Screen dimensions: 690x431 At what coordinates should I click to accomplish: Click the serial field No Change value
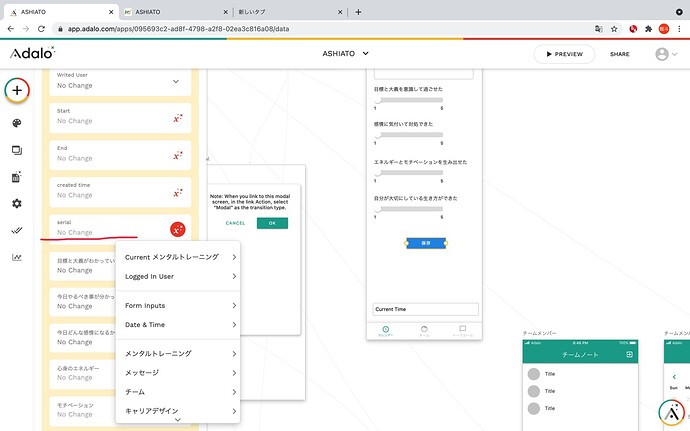[x=75, y=232]
